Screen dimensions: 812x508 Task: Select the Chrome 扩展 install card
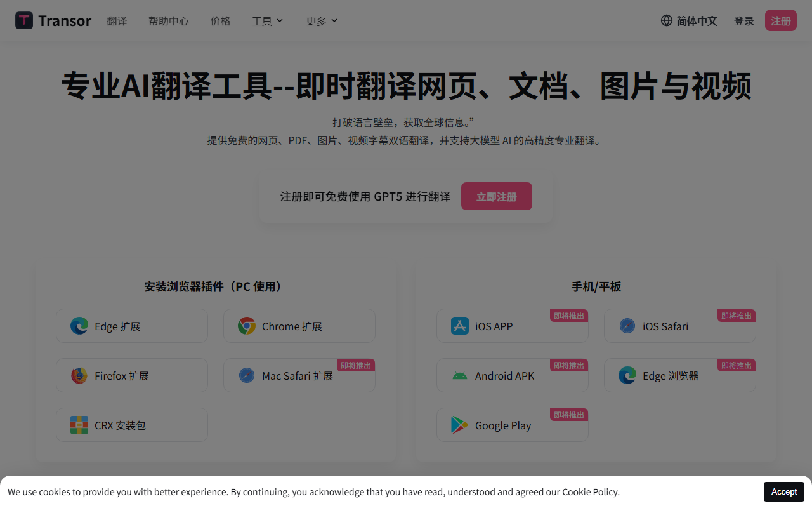click(x=299, y=326)
